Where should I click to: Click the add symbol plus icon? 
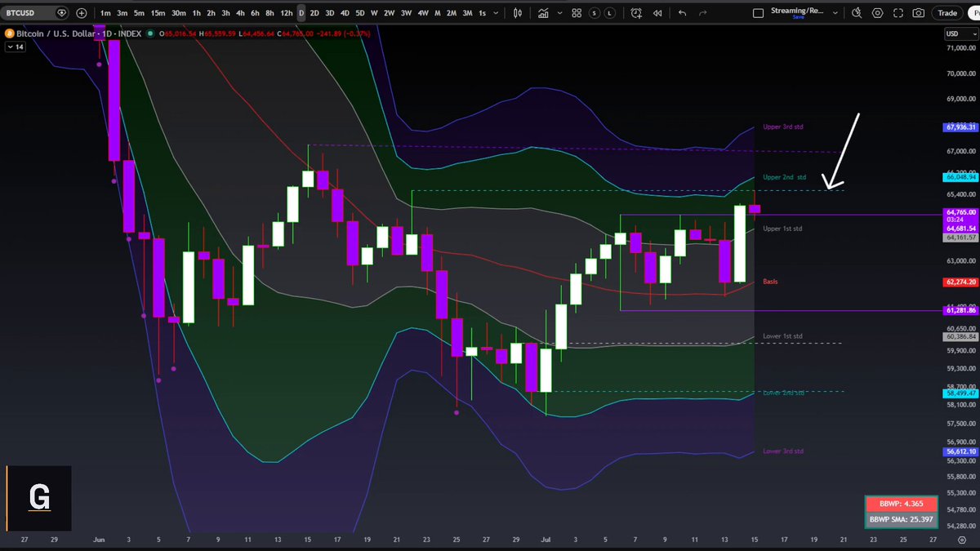click(x=81, y=13)
